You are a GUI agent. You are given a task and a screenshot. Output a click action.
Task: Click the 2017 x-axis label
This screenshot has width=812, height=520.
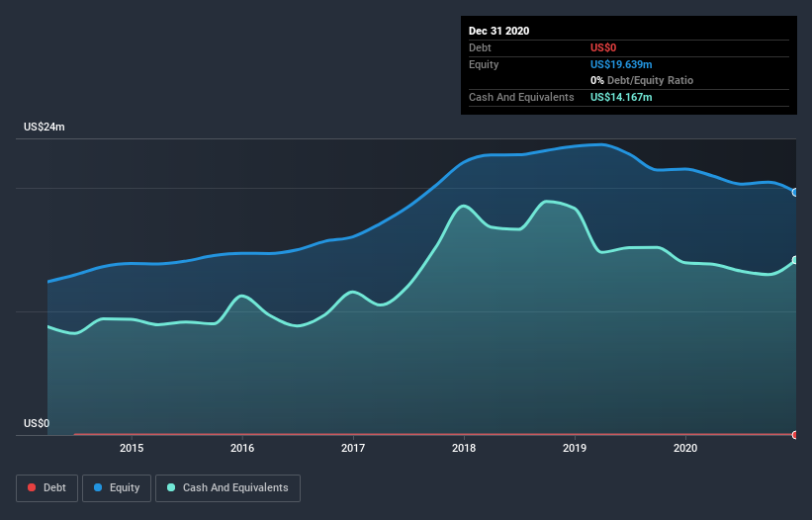[353, 448]
